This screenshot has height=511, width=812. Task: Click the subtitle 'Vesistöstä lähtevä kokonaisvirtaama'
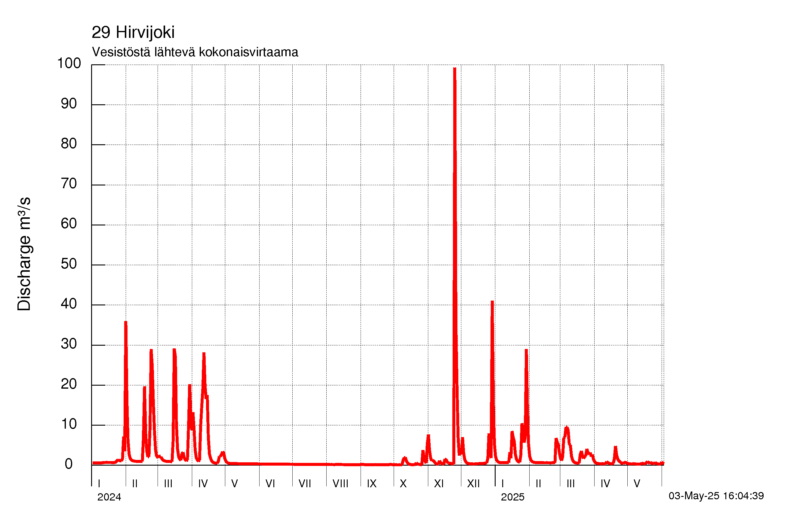tap(195, 52)
